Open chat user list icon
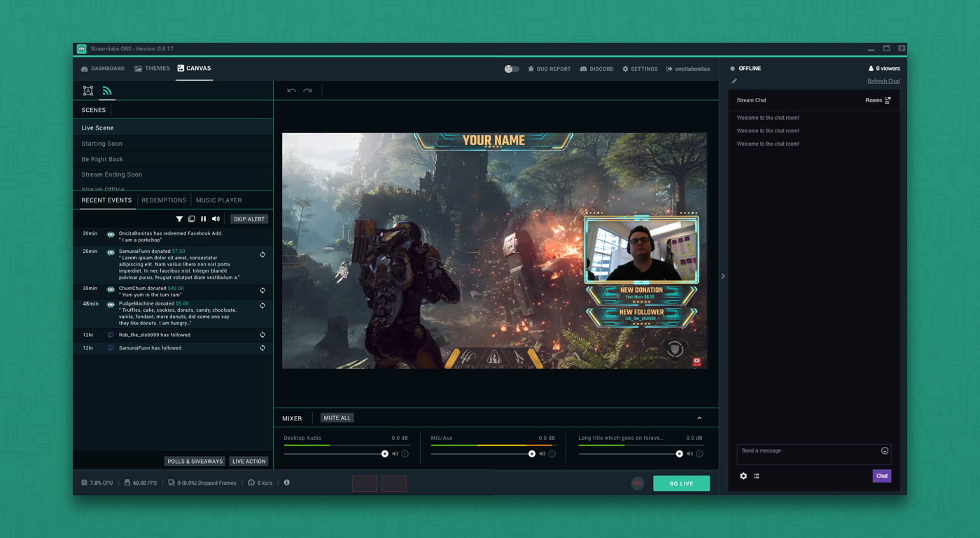 tap(757, 476)
